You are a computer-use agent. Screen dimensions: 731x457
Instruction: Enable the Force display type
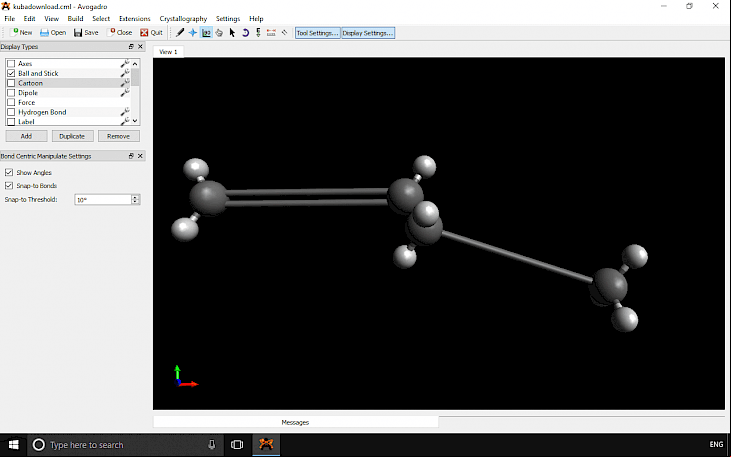coord(11,102)
